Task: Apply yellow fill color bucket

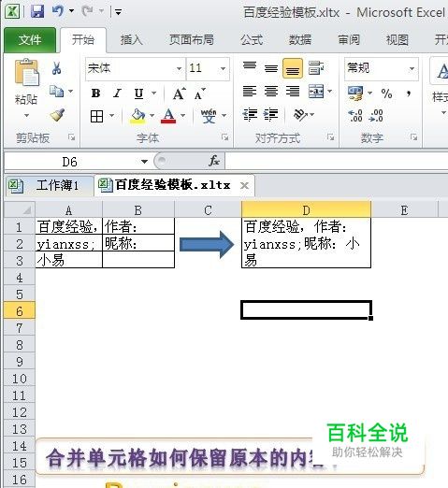Action: click(138, 116)
